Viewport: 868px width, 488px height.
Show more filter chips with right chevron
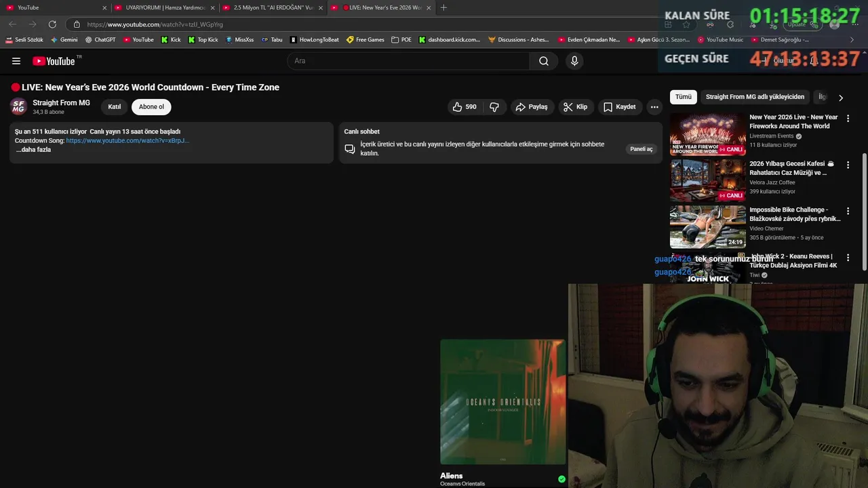(841, 98)
